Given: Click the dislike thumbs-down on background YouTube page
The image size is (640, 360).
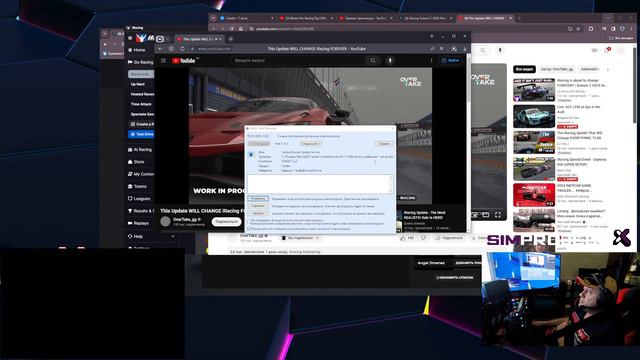Looking at the screenshot, I should coord(423,238).
